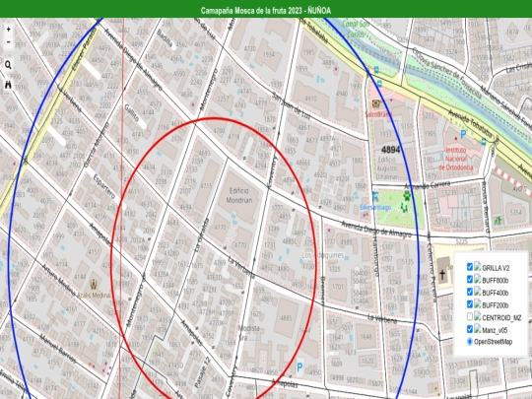This screenshot has width=532, height=399.
Task: Click the Edificio Augusto D'halmar label
Action: (387, 167)
